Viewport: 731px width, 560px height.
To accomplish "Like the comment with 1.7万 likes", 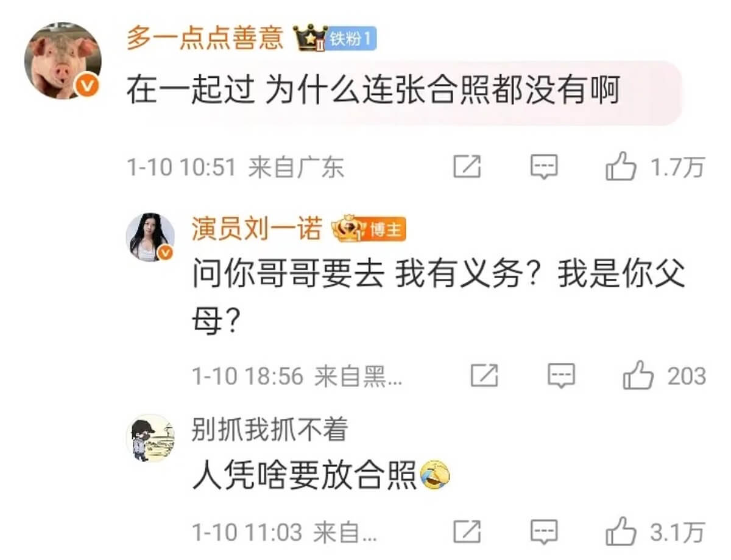I will (x=621, y=166).
